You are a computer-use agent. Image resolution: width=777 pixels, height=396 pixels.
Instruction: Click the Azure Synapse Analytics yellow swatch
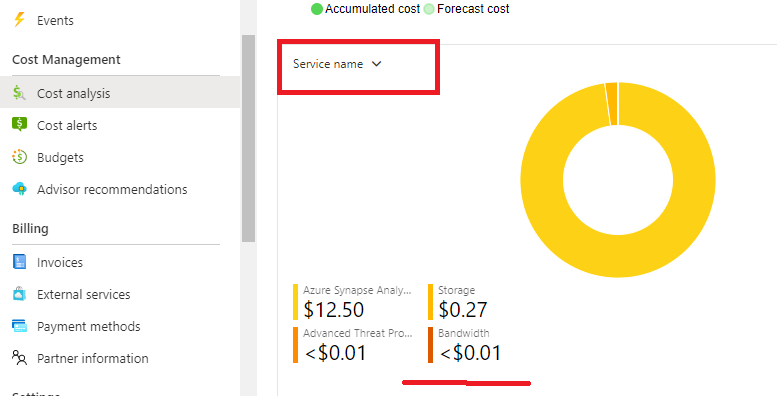295,302
